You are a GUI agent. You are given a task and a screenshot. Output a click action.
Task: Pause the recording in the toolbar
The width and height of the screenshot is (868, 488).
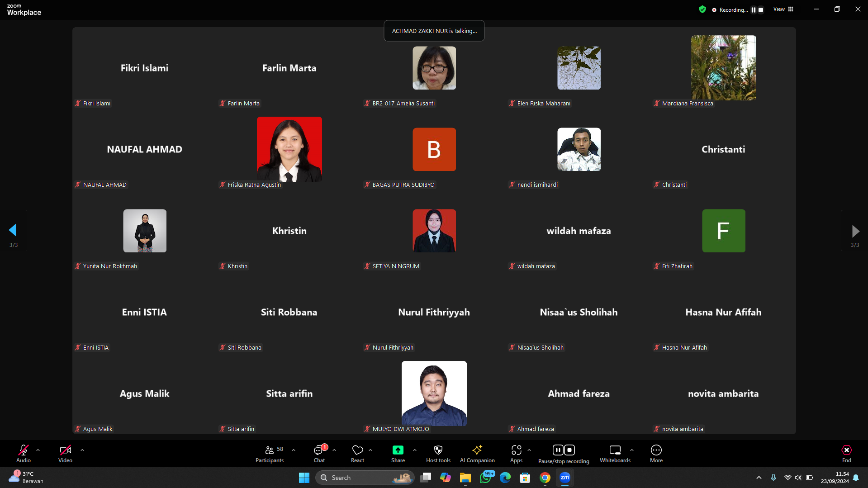(558, 450)
